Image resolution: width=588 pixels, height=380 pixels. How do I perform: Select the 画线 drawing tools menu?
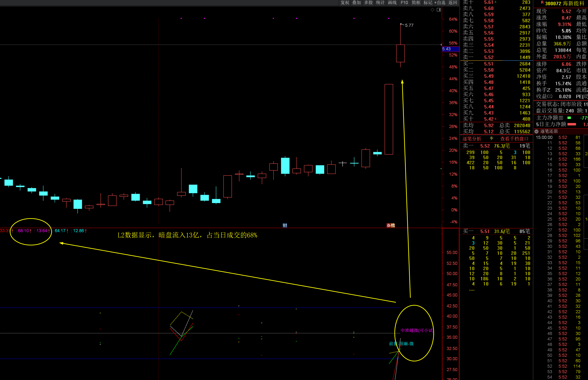tap(392, 2)
